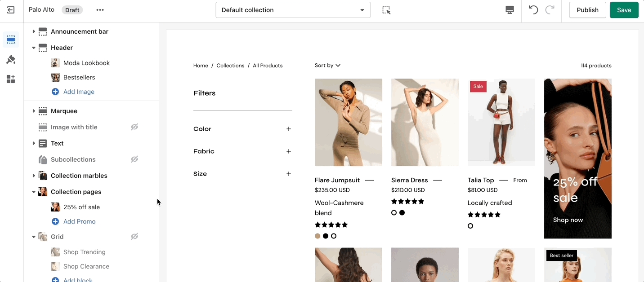Open the App embeds icon
The width and height of the screenshot is (644, 282).
coord(11,79)
